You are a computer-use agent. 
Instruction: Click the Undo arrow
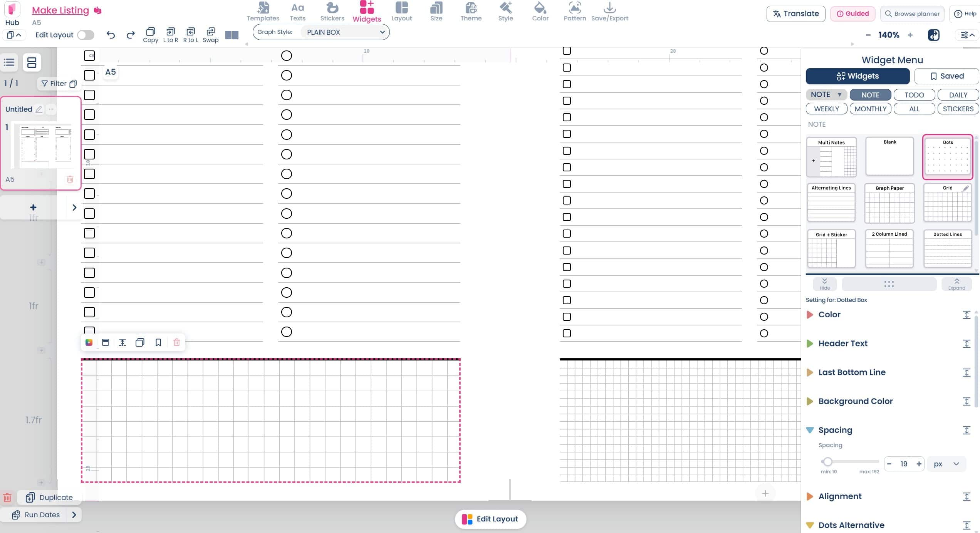pyautogui.click(x=111, y=35)
